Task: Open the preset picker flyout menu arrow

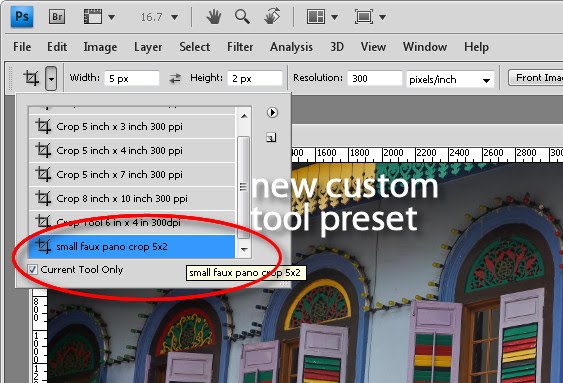Action: [x=272, y=113]
